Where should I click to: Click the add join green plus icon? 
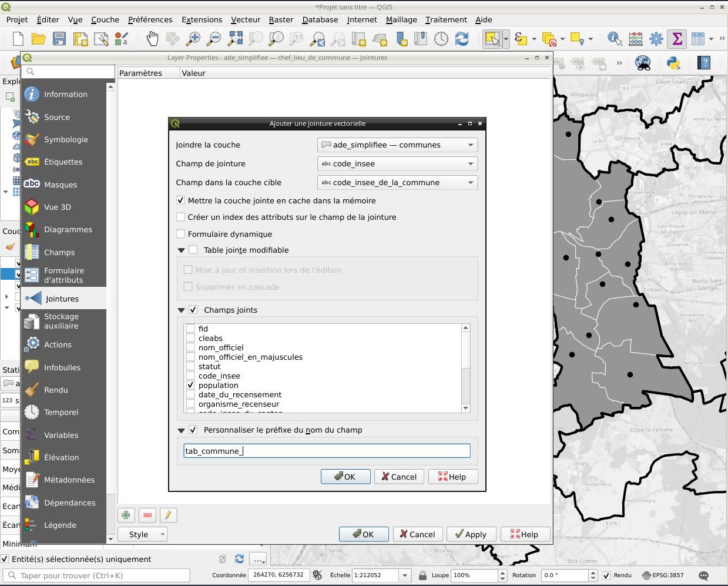pyautogui.click(x=126, y=515)
